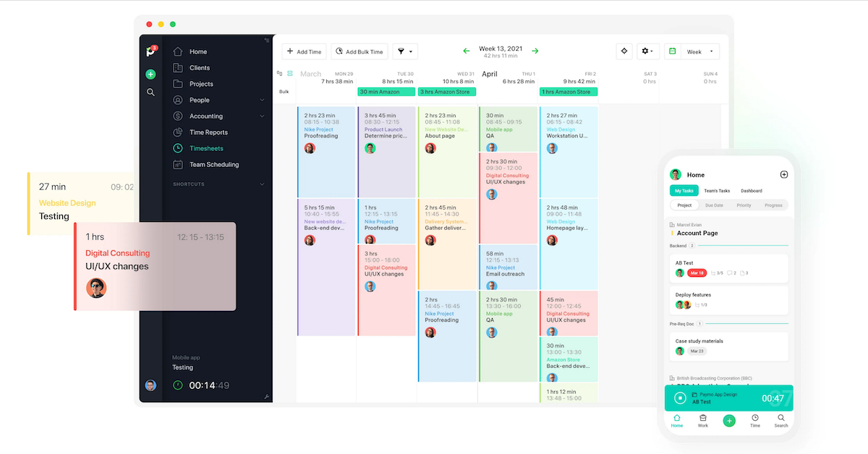The width and height of the screenshot is (868, 454).
Task: Switch task sorting to Due Date
Action: tap(714, 205)
